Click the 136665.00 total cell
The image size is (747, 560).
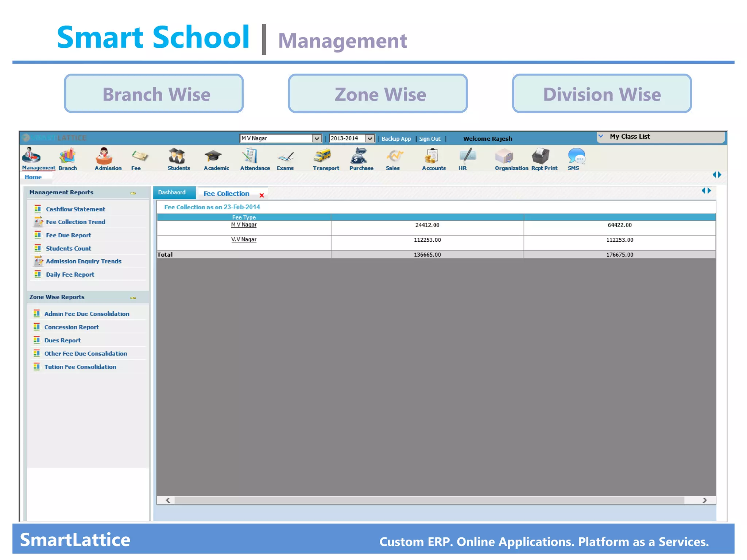click(427, 254)
